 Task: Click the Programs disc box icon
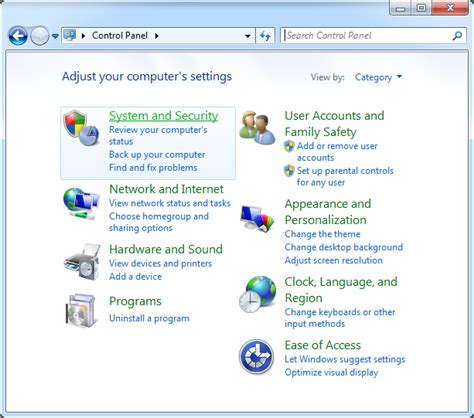(x=80, y=310)
